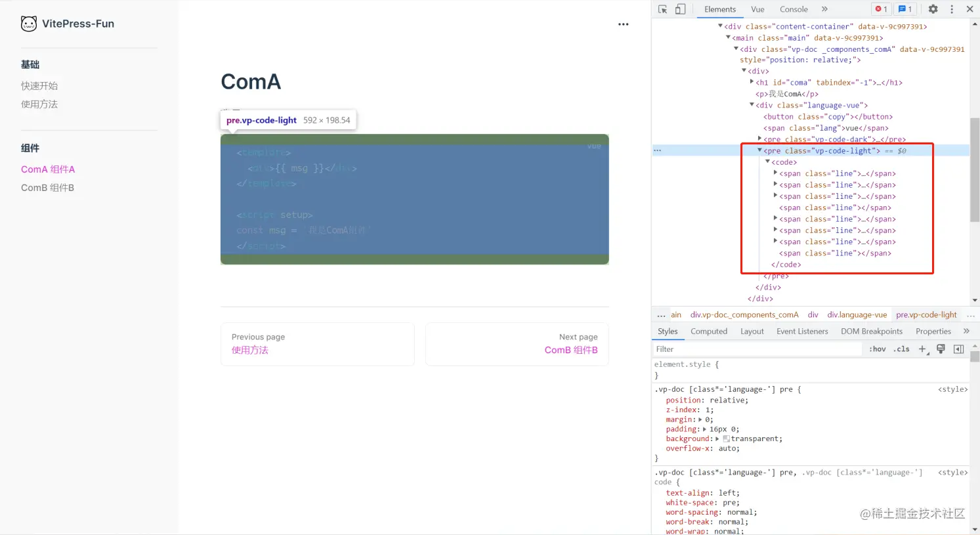The width and height of the screenshot is (980, 535).
Task: Select the Event Listeners sub-tab
Action: coord(802,332)
